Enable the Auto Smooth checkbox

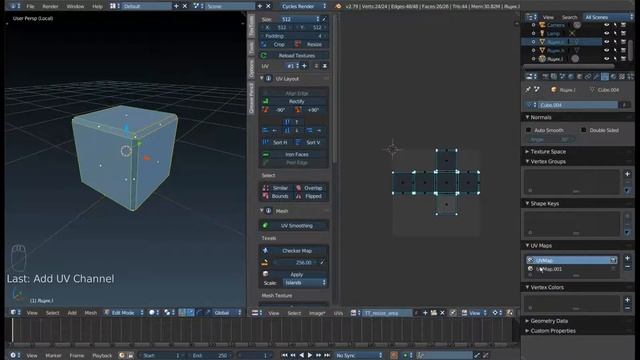[x=529, y=130]
